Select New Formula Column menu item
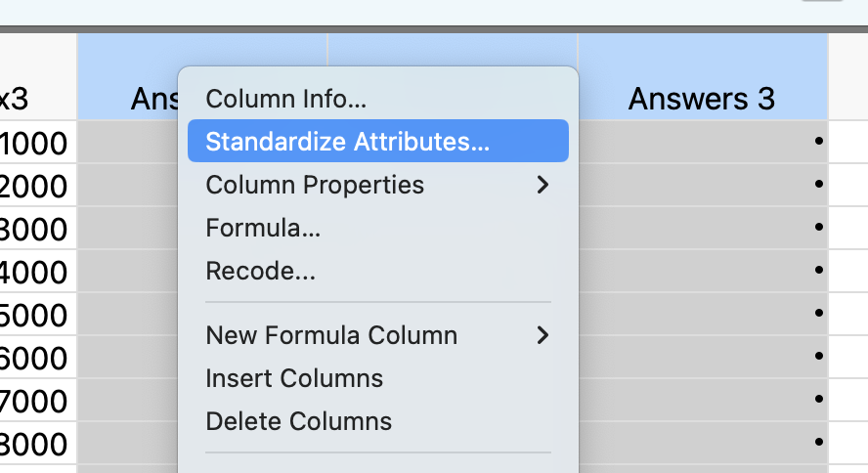 (x=331, y=335)
